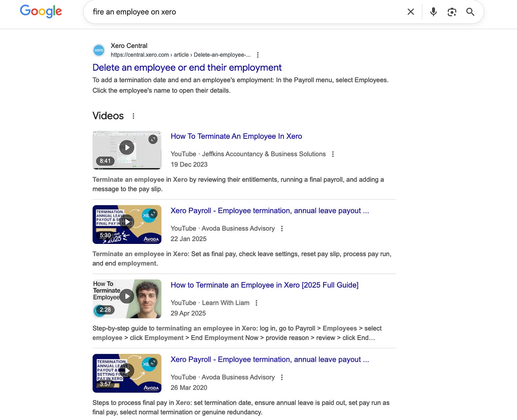Open options for Jeffkins Accountancy video

point(333,154)
